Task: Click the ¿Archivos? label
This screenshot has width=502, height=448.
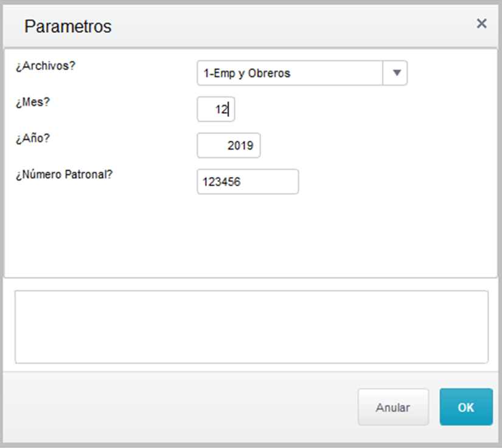Action: coord(46,66)
